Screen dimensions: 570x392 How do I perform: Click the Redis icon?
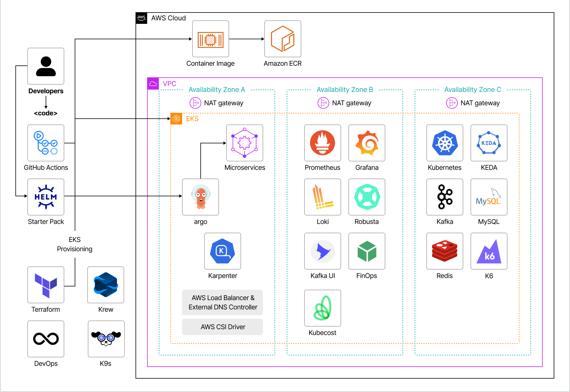point(445,251)
